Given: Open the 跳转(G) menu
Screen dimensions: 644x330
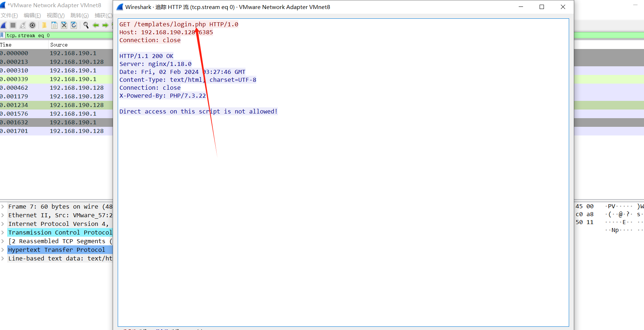Looking at the screenshot, I should coord(80,15).
